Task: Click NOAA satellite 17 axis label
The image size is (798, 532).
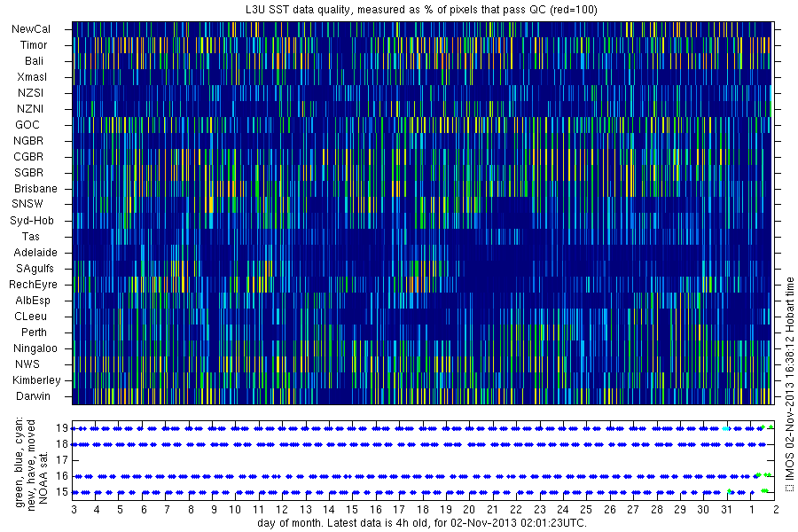Action: [62, 460]
